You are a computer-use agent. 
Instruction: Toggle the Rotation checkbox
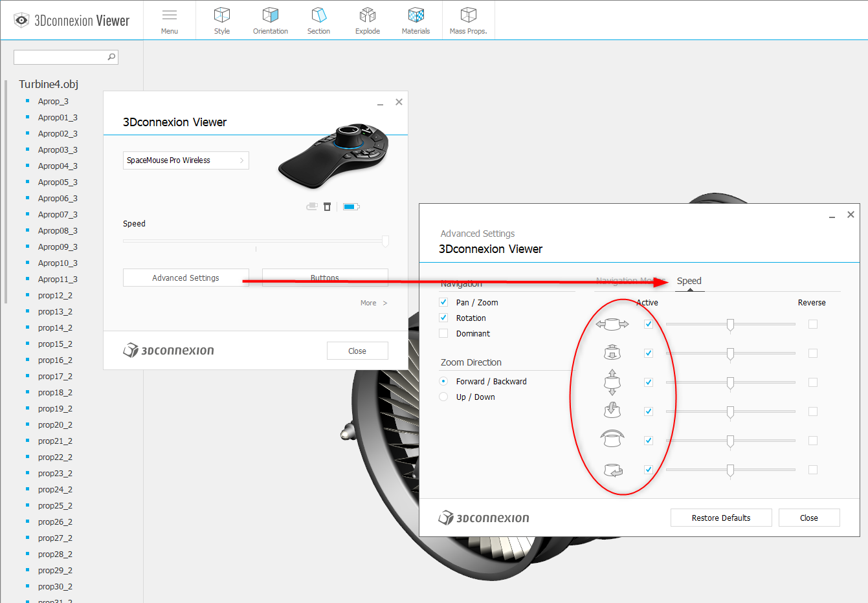[x=443, y=318]
